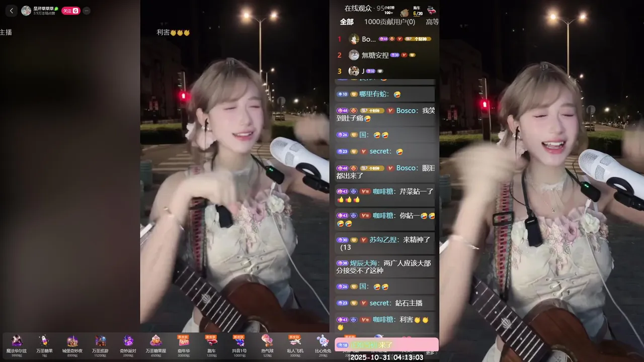644x362 pixels.
Task: Click 咖啡糖's comment 利害
Action: (x=386, y=323)
